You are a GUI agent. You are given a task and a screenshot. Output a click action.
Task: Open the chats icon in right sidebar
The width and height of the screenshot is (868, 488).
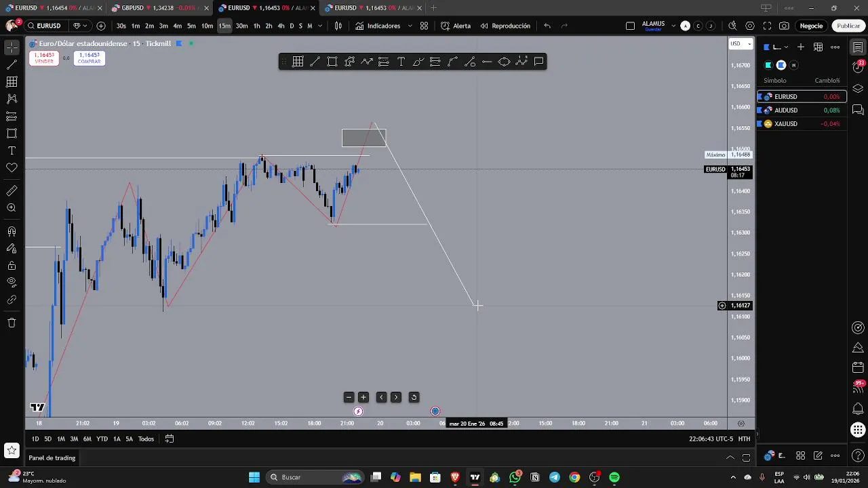858,109
